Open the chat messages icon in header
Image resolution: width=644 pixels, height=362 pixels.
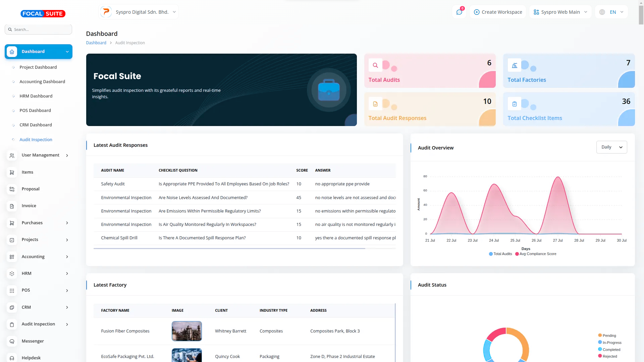459,12
